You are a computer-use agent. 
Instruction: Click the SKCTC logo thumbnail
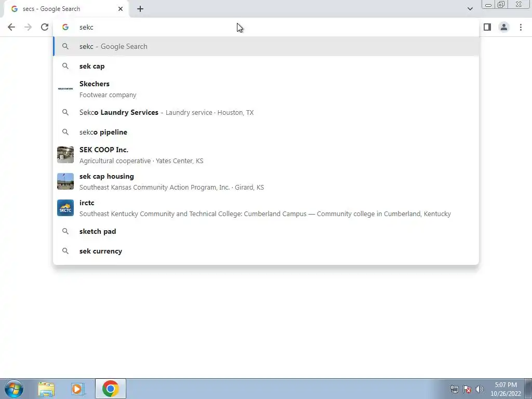pyautogui.click(x=65, y=208)
